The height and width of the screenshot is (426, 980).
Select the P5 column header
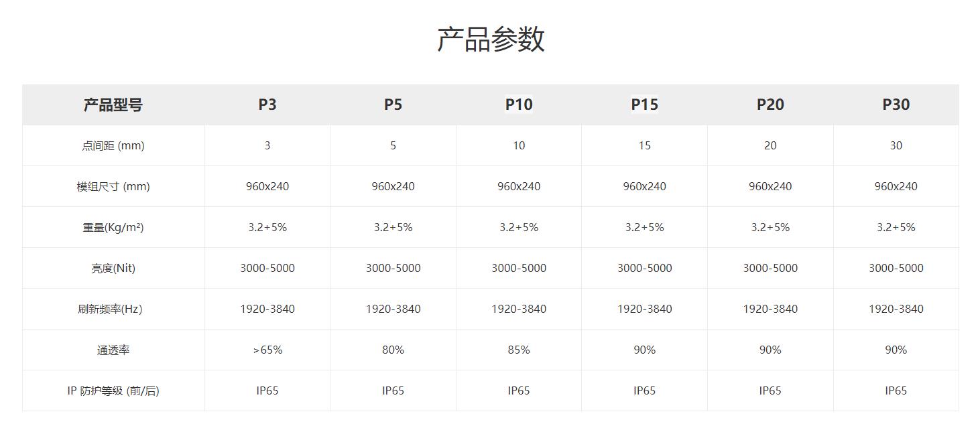393,104
